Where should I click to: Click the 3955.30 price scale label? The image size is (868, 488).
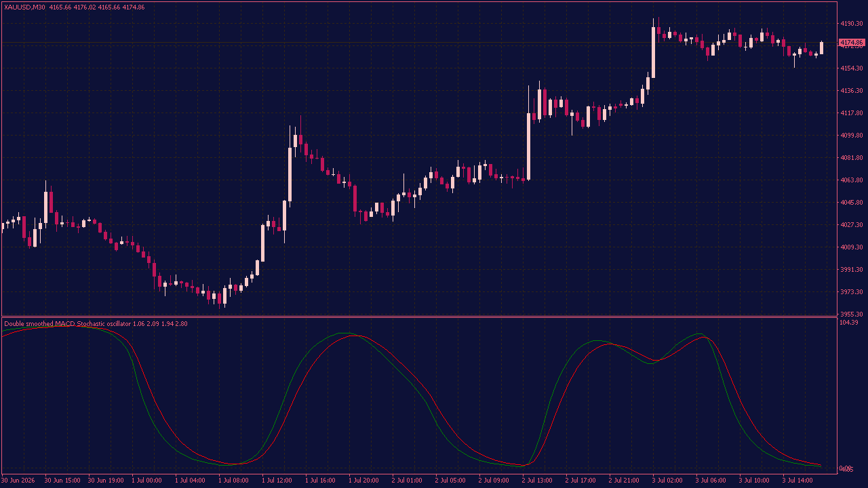click(852, 314)
